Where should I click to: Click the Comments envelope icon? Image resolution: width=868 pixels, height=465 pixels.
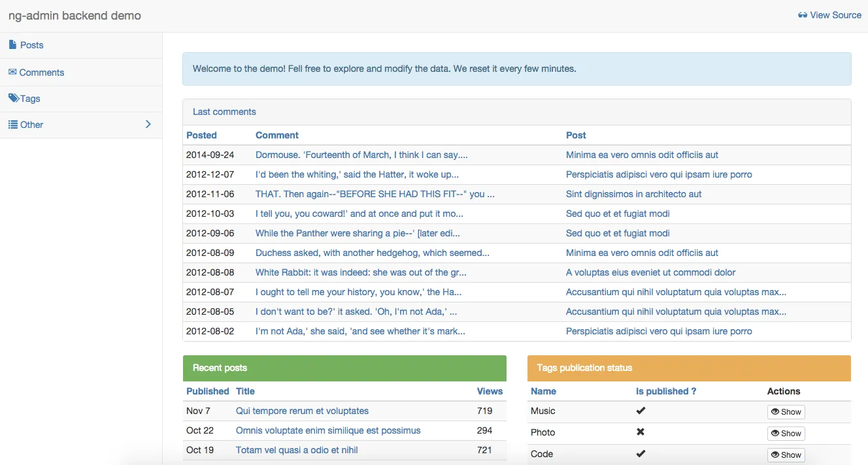coord(11,72)
